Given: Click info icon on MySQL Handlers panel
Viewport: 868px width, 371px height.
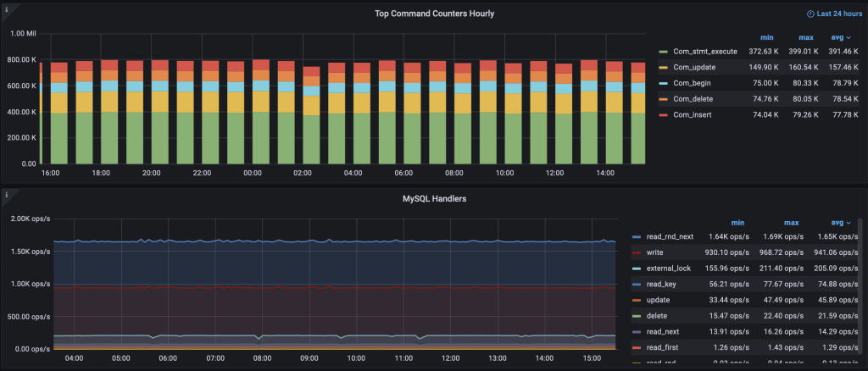Looking at the screenshot, I should 7,197.
